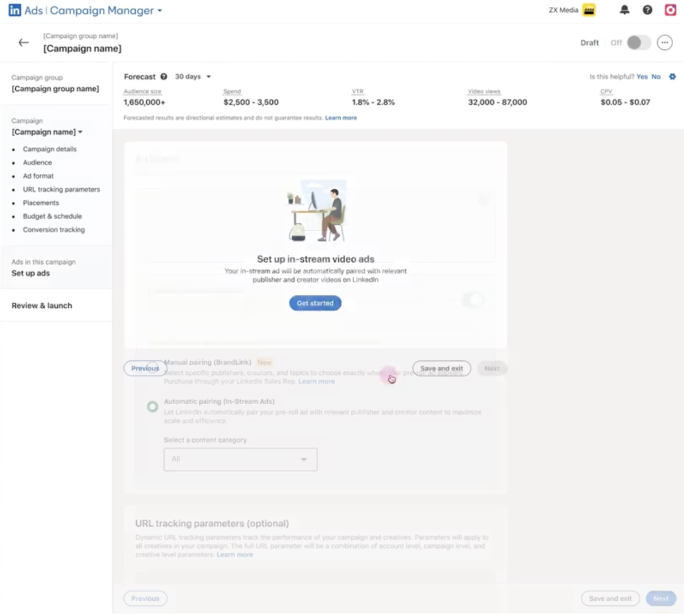Click the CPV metric label
The height and width of the screenshot is (616, 684).
(606, 92)
